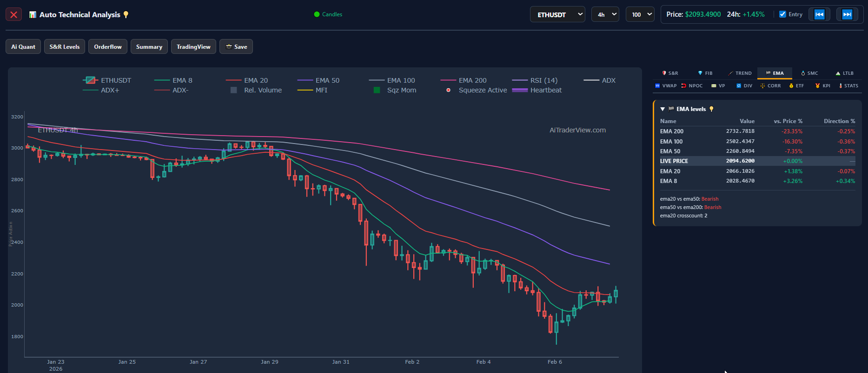Uncheck the Entry checkbox
Viewport: 868px width, 373px height.
(x=782, y=14)
